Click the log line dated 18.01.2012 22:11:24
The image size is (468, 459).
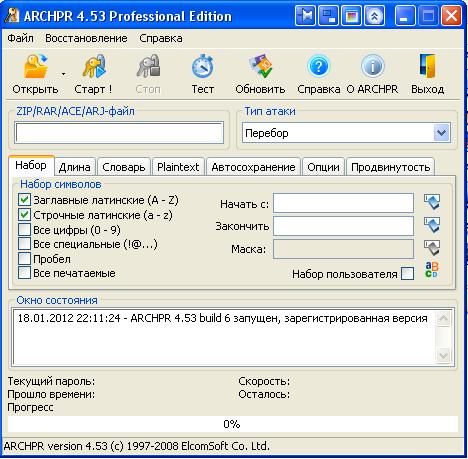pos(222,318)
